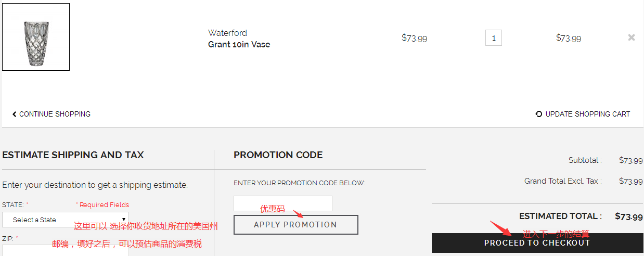Click the Promotion Code heading

278,155
